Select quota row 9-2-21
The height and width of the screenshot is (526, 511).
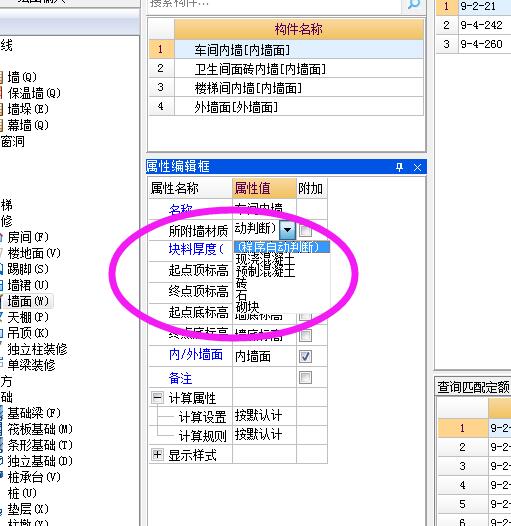pyautogui.click(x=473, y=6)
